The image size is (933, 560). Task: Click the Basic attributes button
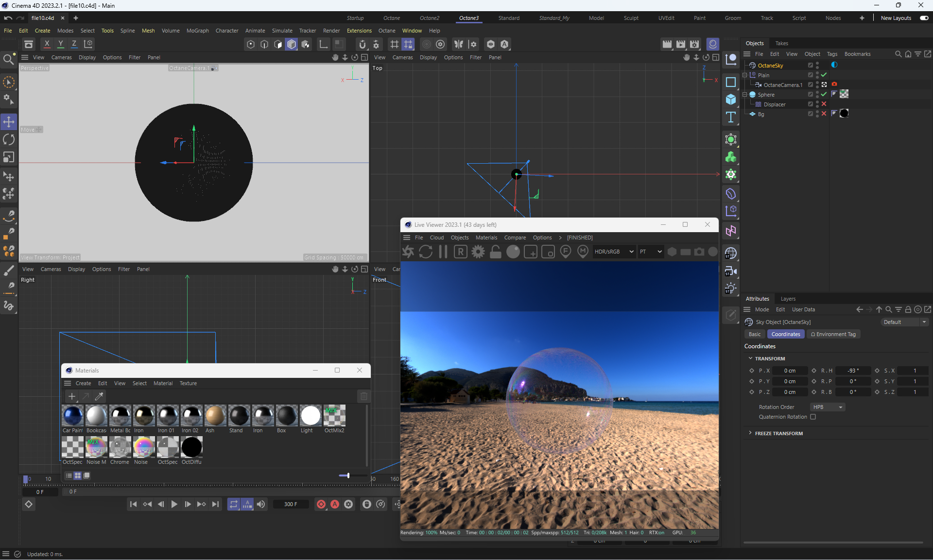tap(754, 334)
